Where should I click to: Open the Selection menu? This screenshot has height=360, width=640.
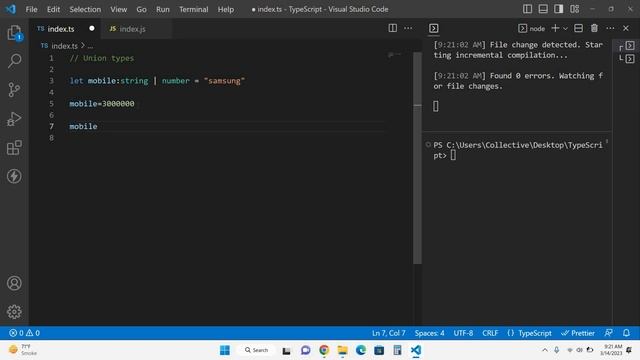(x=85, y=9)
